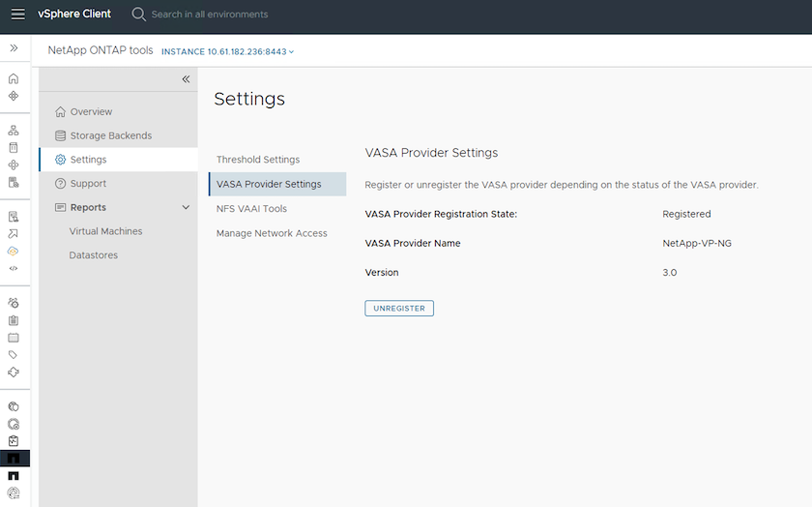Viewport: 812px width, 507px height.
Task: Click the Home icon in left rail
Action: (x=14, y=79)
